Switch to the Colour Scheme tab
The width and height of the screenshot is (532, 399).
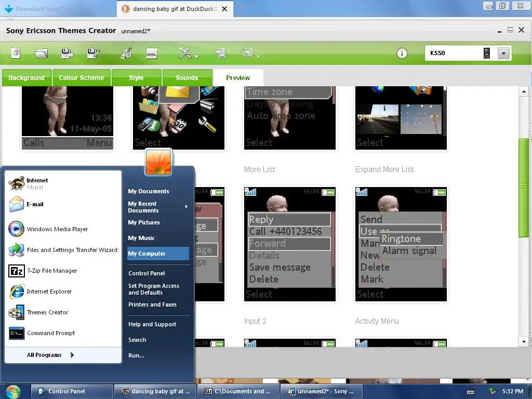pos(82,78)
